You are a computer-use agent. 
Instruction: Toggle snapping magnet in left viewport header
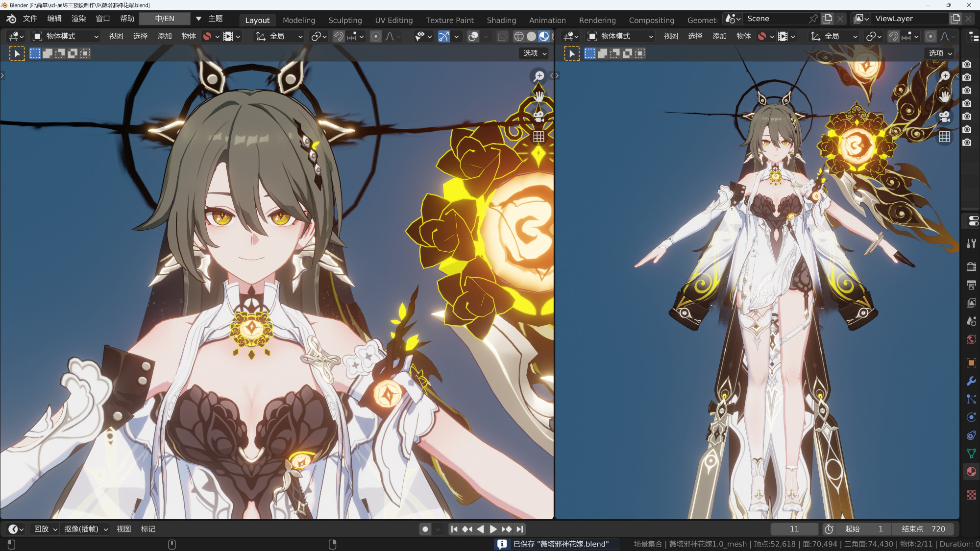coord(339,36)
